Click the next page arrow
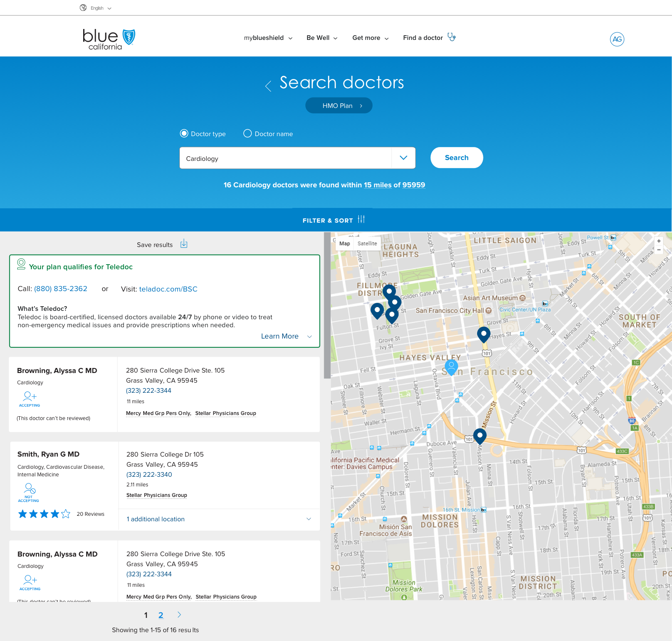 tap(179, 615)
